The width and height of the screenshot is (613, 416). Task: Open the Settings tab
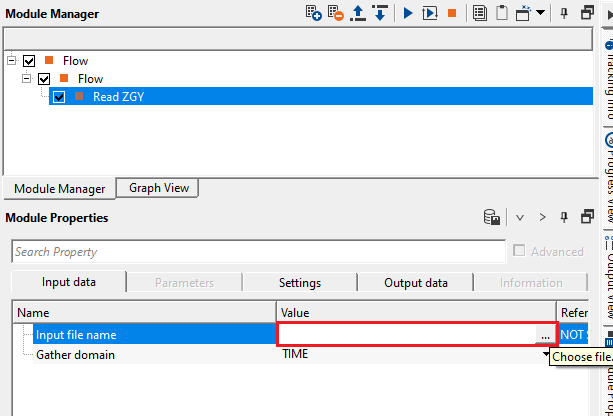(299, 283)
